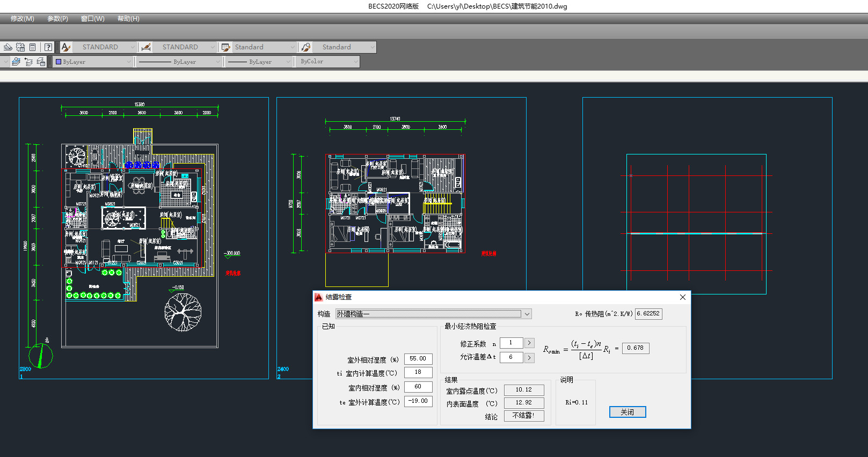The width and height of the screenshot is (868, 457).
Task: Click the 关闭 button in the dialog
Action: (x=627, y=412)
